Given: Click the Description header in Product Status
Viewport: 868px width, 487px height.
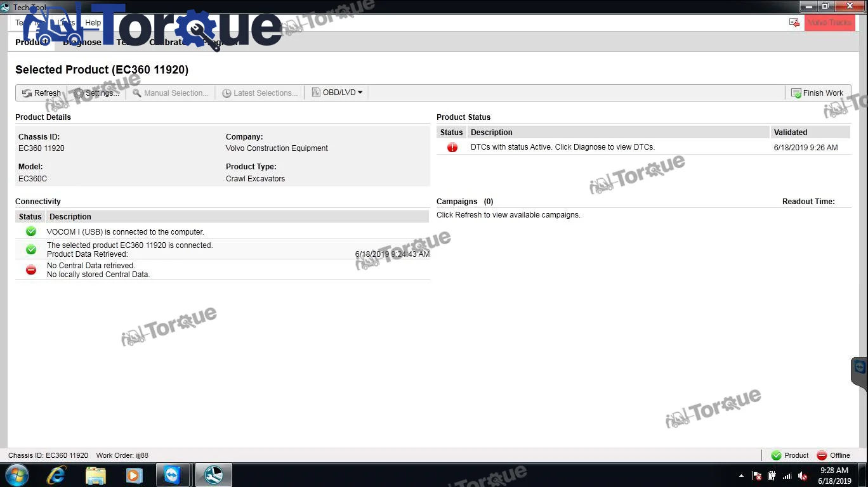Looking at the screenshot, I should click(x=618, y=133).
